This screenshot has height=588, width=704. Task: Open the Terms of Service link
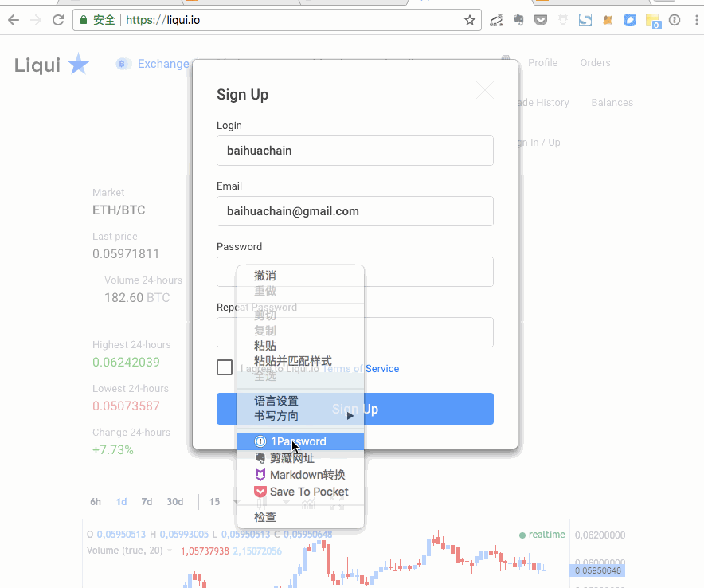(x=361, y=369)
